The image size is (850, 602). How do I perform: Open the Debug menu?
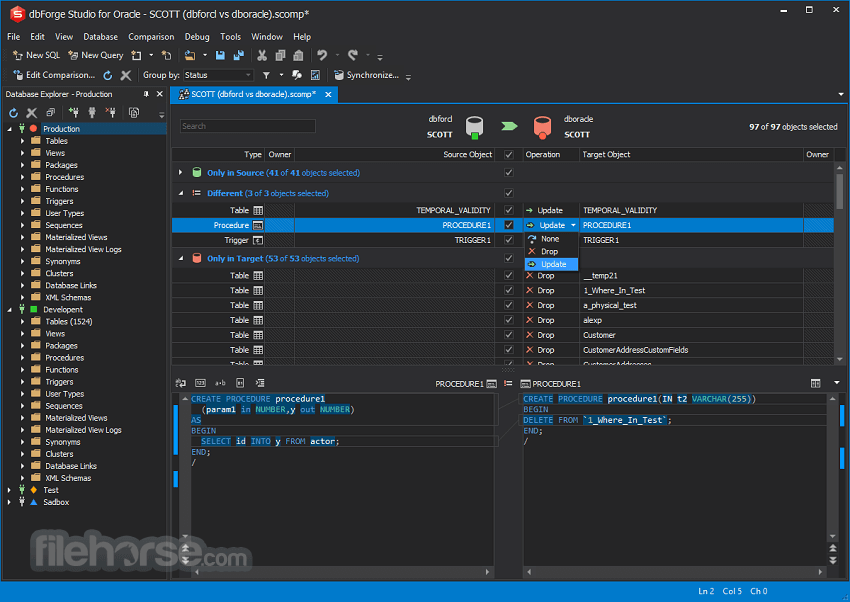click(197, 37)
